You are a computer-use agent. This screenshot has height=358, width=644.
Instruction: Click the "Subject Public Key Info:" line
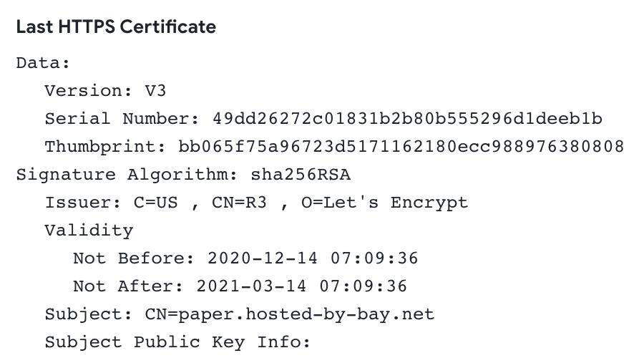[177, 342]
